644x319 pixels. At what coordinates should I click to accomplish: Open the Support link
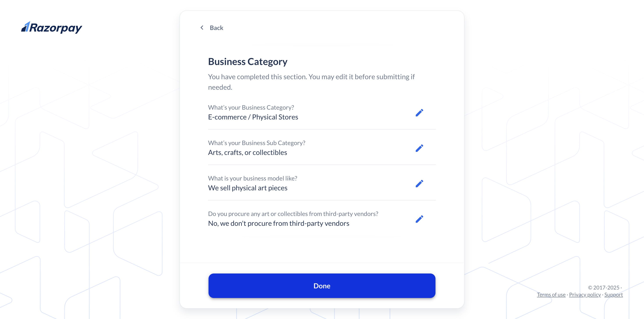click(614, 295)
